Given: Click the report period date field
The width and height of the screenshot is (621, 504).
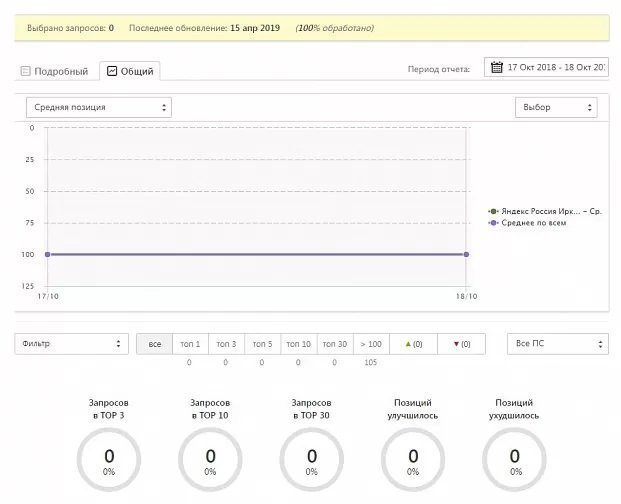Looking at the screenshot, I should [555, 68].
